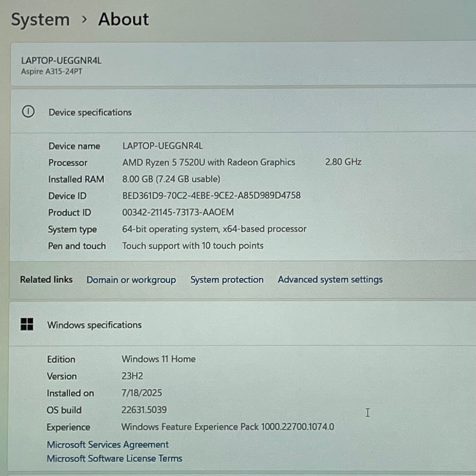Image resolution: width=476 pixels, height=476 pixels.
Task: Select the 7/18/2025 installed on date
Action: 142,393
